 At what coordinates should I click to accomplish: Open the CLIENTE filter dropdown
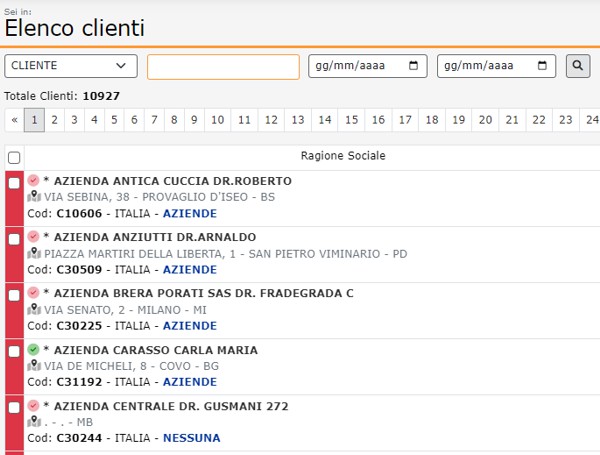[71, 66]
